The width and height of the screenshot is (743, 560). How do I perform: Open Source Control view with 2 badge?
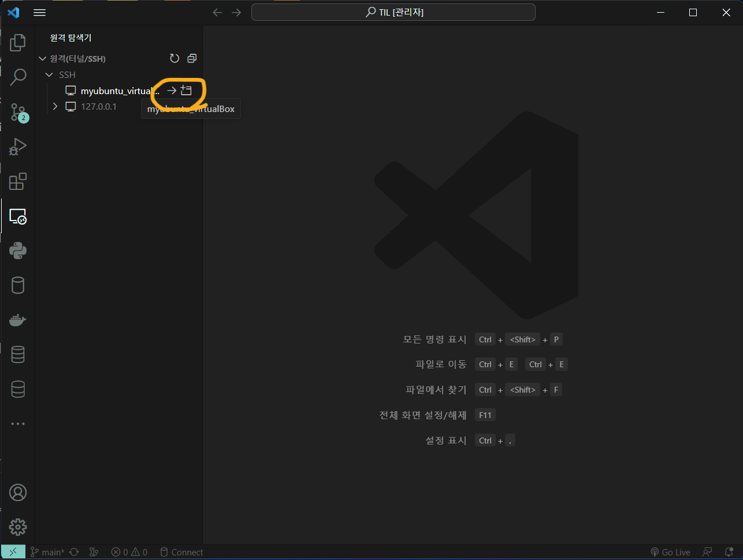coord(18,112)
